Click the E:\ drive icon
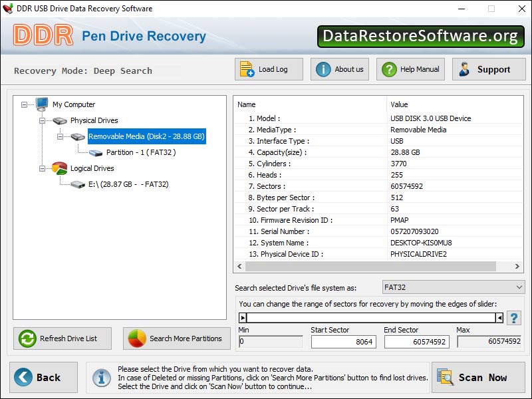This screenshot has height=399, width=532. 78,184
